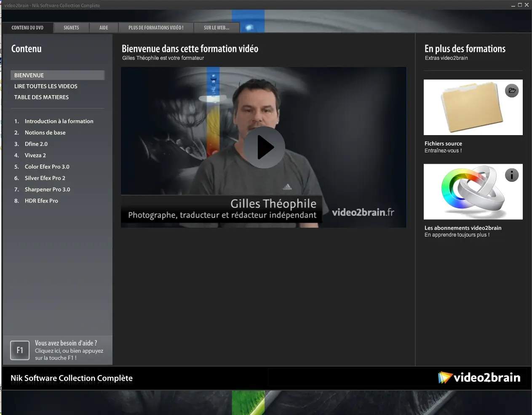This screenshot has height=415, width=532.
Task: Click LIRE TOUTES LES VIDEOS
Action: click(46, 86)
